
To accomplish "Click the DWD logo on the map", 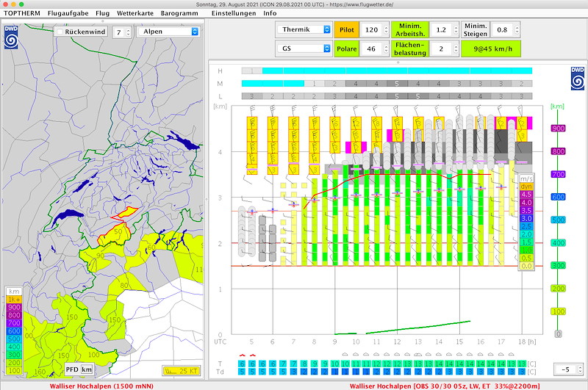I will click(x=11, y=37).
